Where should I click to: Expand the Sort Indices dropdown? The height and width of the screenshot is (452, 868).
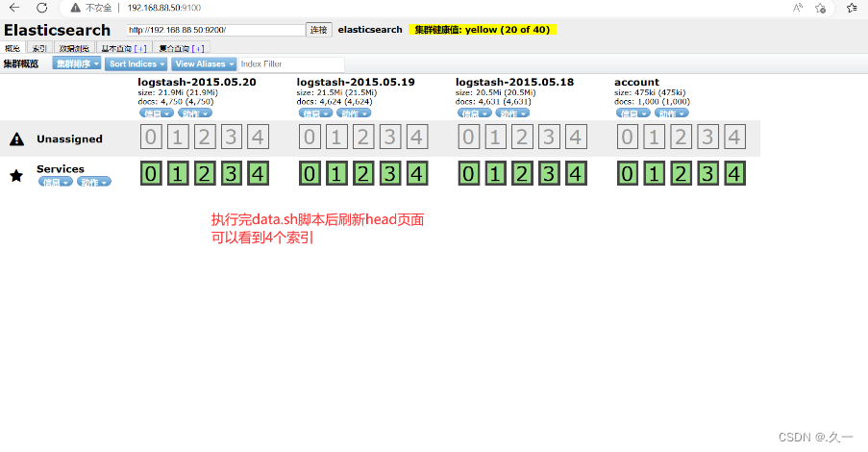point(136,63)
